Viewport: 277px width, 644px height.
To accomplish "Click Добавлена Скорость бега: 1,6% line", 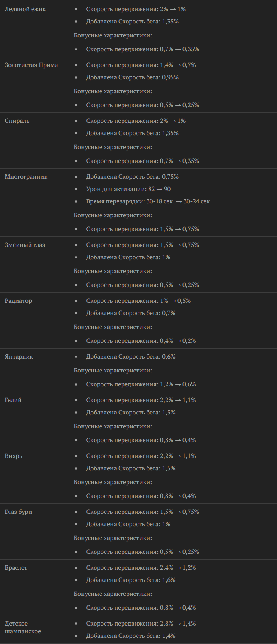I will click(130, 580).
